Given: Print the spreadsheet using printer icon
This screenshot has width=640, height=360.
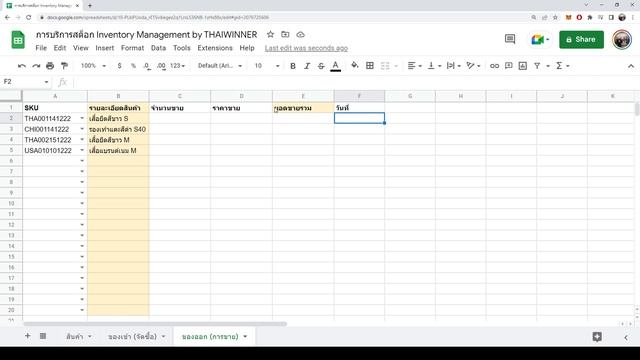Looking at the screenshot, I should (50, 66).
